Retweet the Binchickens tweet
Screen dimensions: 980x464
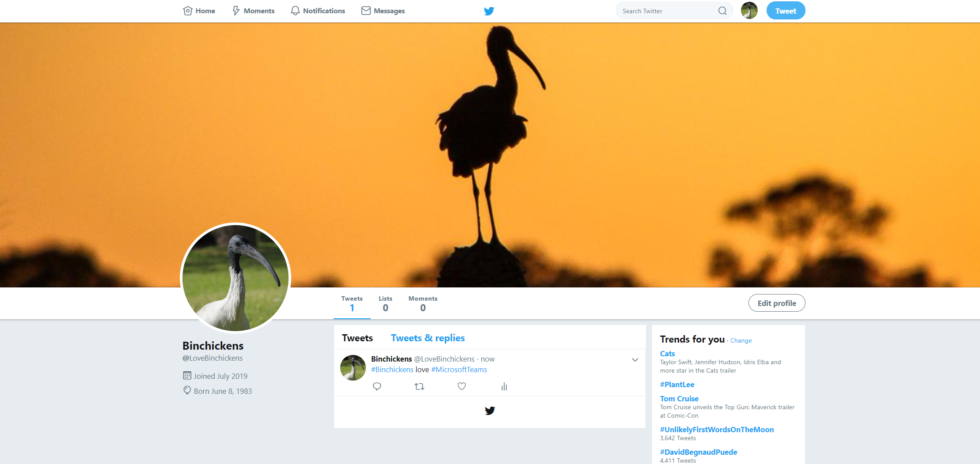click(419, 386)
